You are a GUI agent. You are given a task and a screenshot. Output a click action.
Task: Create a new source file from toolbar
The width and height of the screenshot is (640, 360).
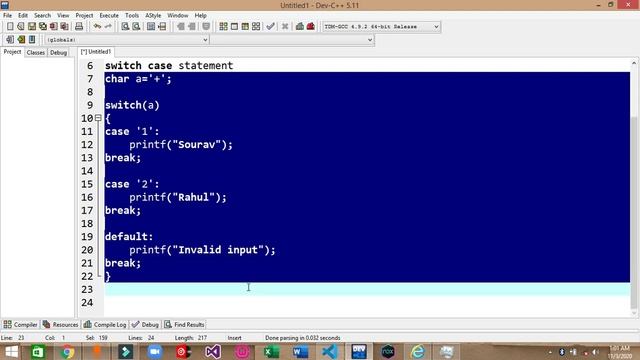point(10,27)
